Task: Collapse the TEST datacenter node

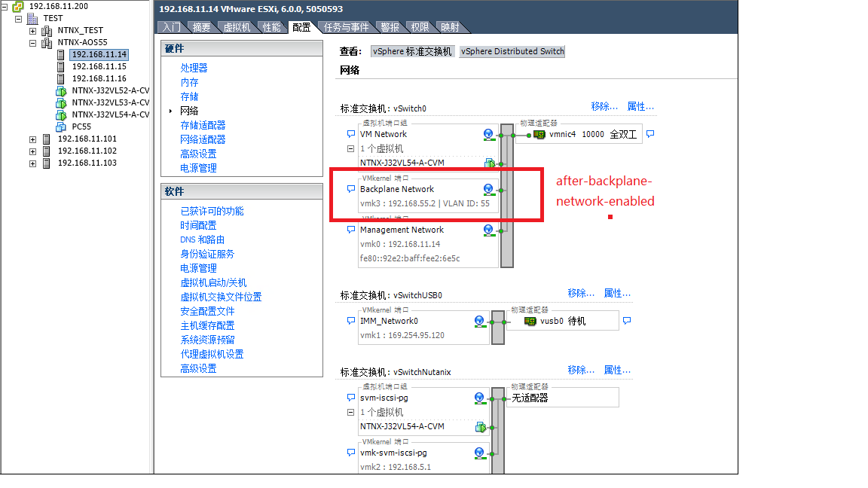Action: [18, 18]
